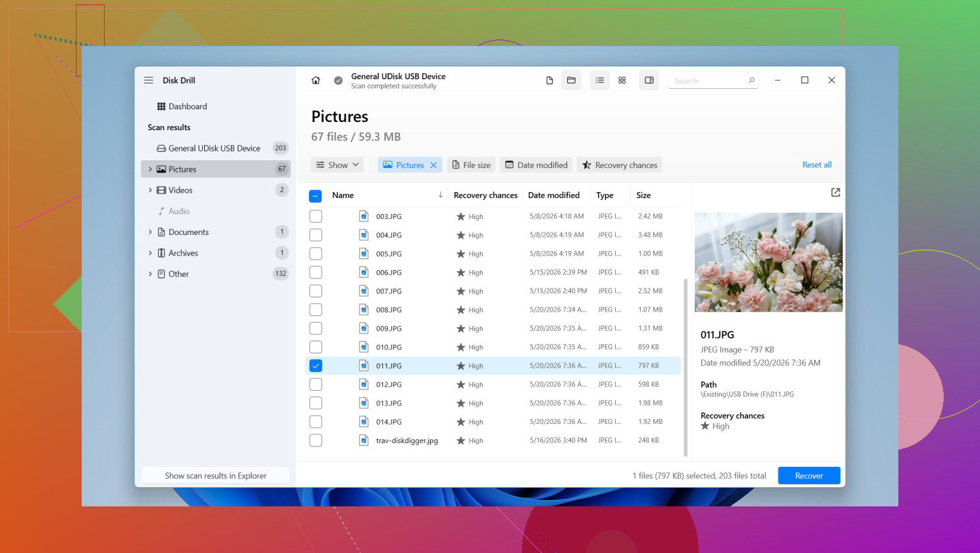Click Dashboard grid icon in sidebar
This screenshot has height=553, width=980.
coord(161,107)
